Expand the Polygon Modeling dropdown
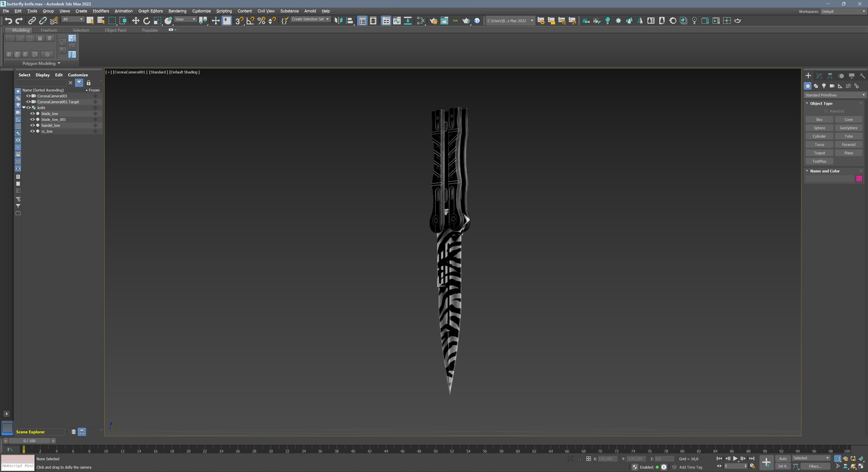868x472 pixels. [x=41, y=63]
